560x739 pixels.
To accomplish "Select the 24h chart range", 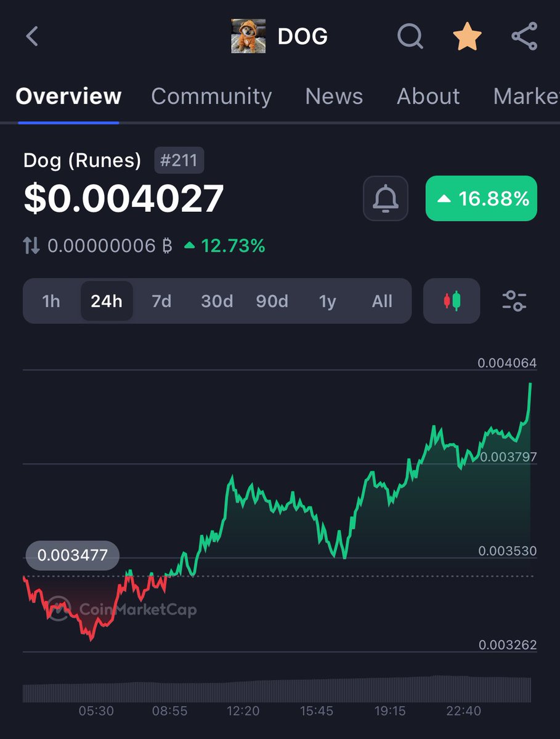I will pos(107,301).
